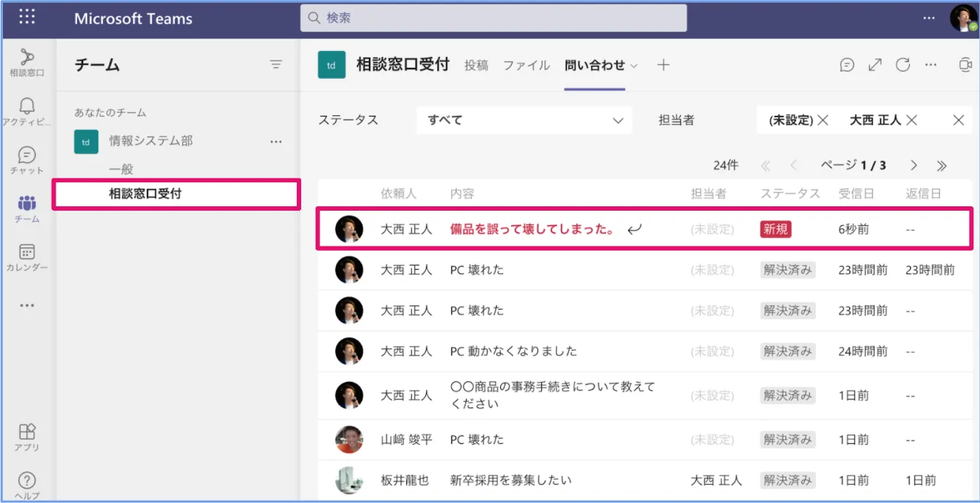980x503 pixels.
Task: Click the conversation chat icon in tab bar
Action: click(x=847, y=65)
